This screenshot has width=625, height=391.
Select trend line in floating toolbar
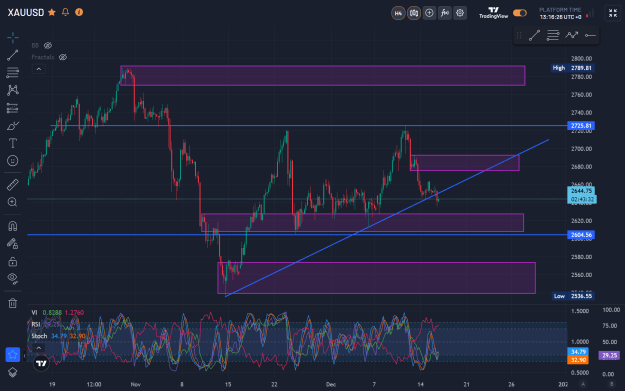tap(534, 35)
